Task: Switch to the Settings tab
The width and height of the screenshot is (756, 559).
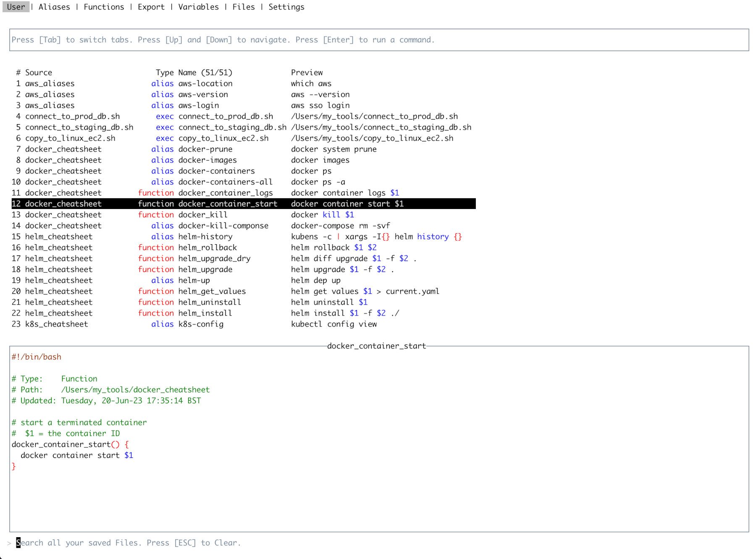Action: click(286, 7)
